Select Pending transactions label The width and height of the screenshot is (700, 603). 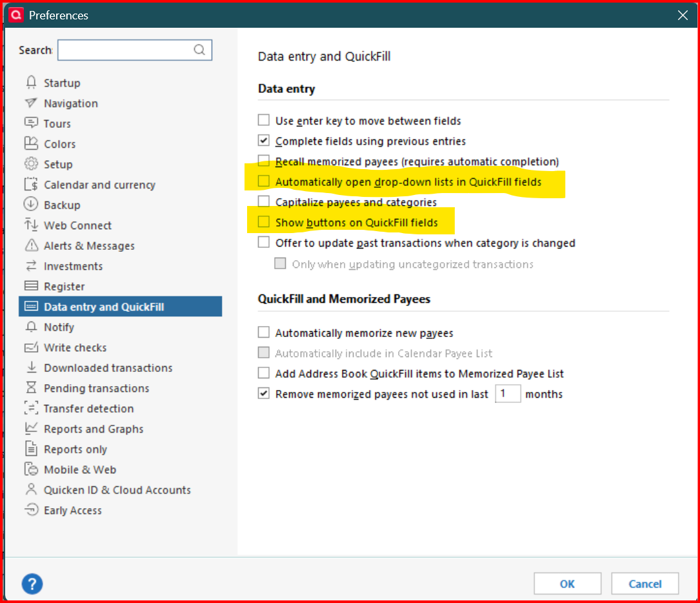[96, 388]
